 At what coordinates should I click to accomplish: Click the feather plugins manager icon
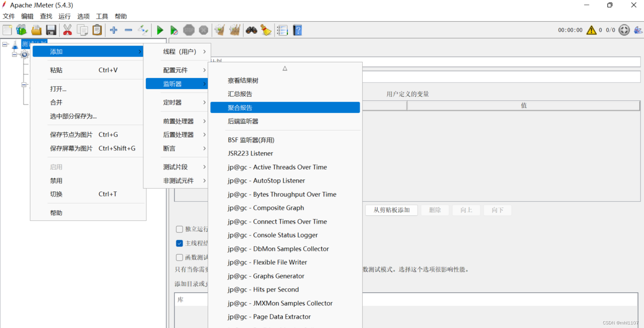pos(638,30)
